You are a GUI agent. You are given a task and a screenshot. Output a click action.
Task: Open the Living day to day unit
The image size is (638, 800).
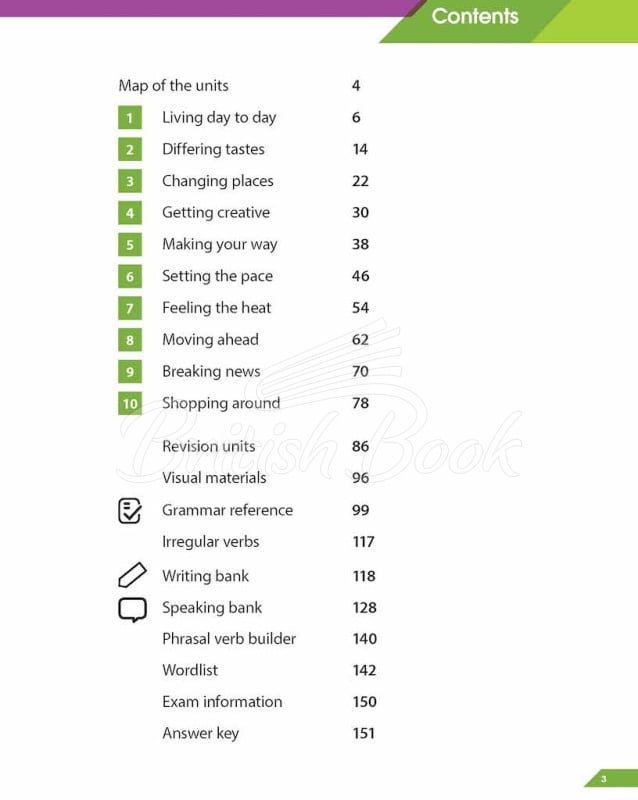tap(219, 117)
